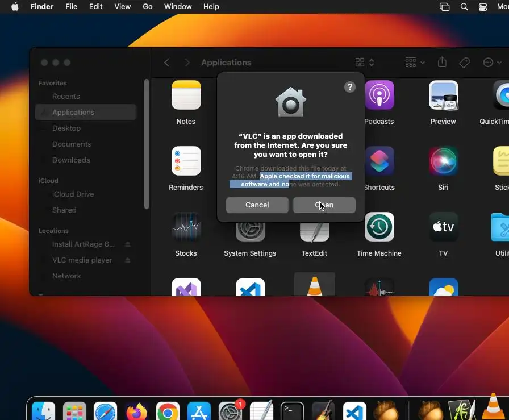509x420 pixels.
Task: Open the Edit menu
Action: (96, 6)
